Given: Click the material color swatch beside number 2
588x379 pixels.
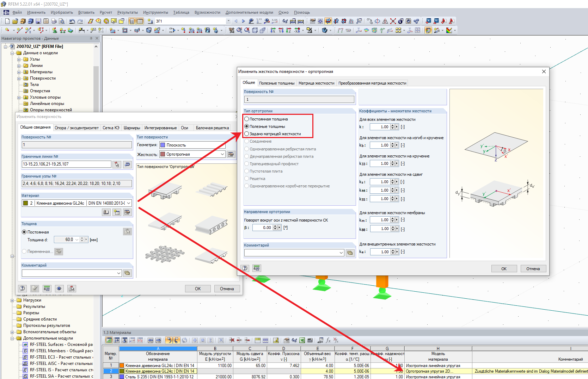Looking at the screenshot, I should click(x=25, y=203).
